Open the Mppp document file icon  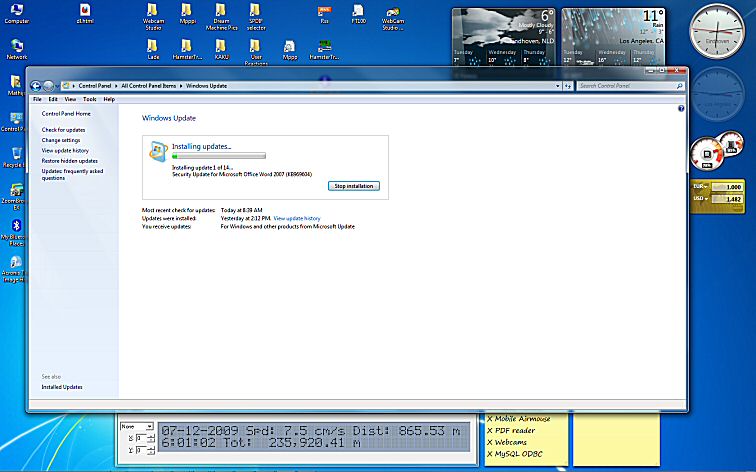coord(289,50)
